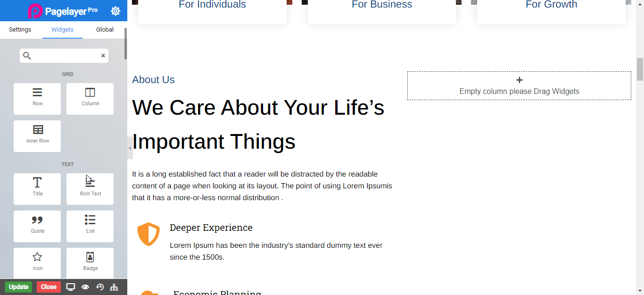Screen dimensions: 644x295
Task: Open the Global tab
Action: 105,30
